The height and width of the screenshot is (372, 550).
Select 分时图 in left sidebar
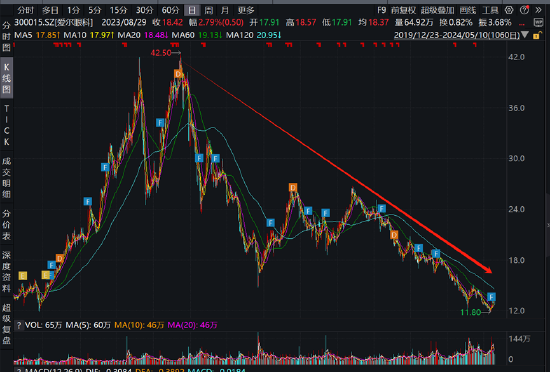[x=6, y=36]
